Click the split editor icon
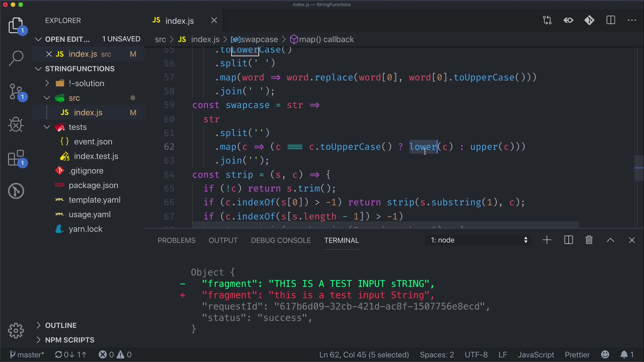 click(610, 20)
